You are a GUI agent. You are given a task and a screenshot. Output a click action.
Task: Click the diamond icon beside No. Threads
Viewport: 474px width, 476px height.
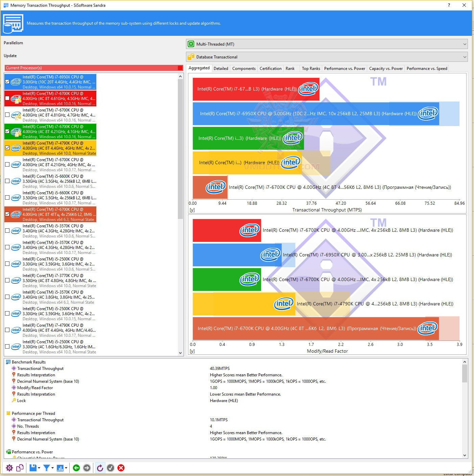14,426
